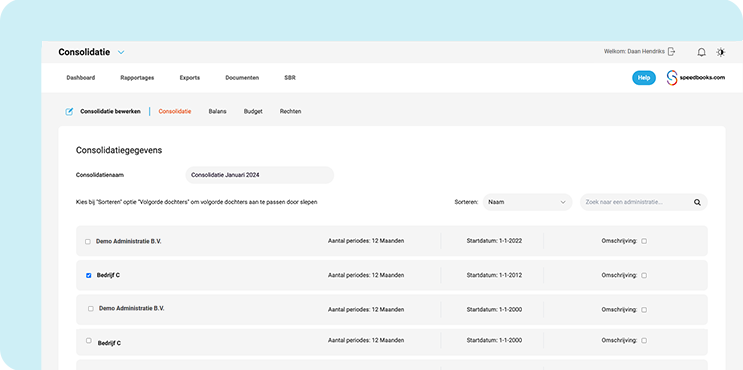This screenshot has height=370, width=743.
Task: Open Documenten in the navigation
Action: (242, 78)
